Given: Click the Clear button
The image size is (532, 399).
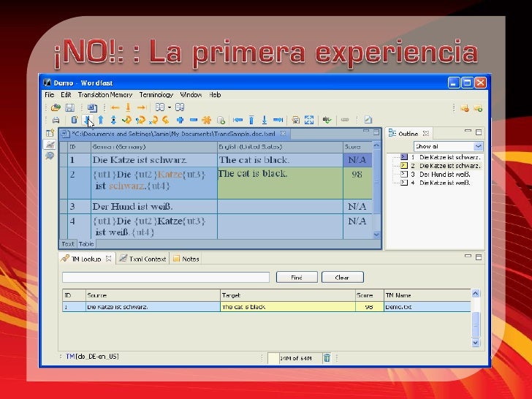Looking at the screenshot, I should pyautogui.click(x=342, y=277).
